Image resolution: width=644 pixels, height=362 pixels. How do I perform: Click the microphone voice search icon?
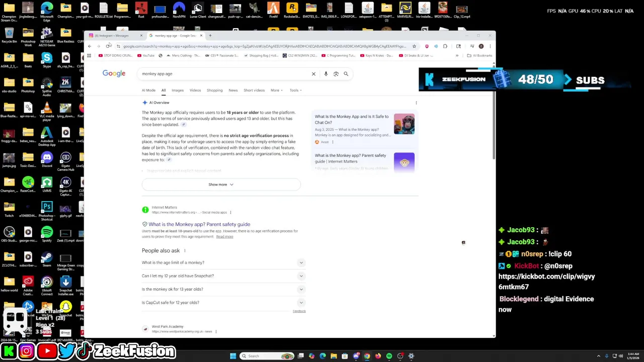tap(326, 74)
